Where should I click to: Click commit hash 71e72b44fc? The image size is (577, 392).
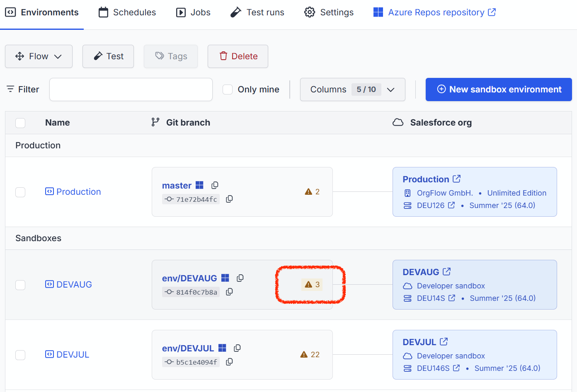[x=191, y=199]
